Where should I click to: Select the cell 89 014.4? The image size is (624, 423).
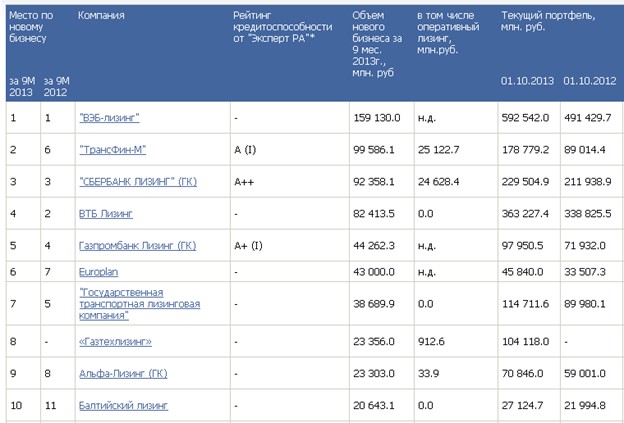pyautogui.click(x=585, y=150)
